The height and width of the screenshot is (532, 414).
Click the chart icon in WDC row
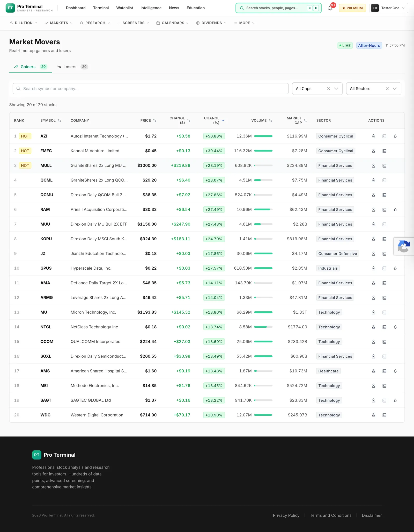(385, 415)
